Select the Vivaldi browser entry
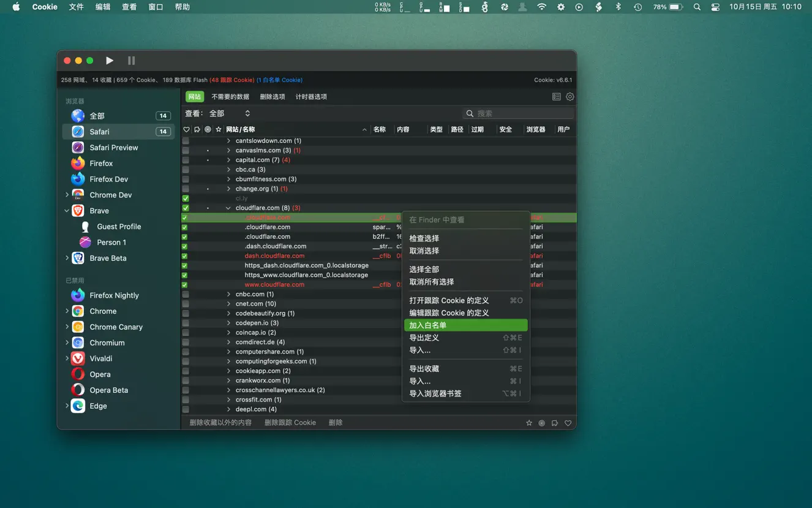 (101, 358)
